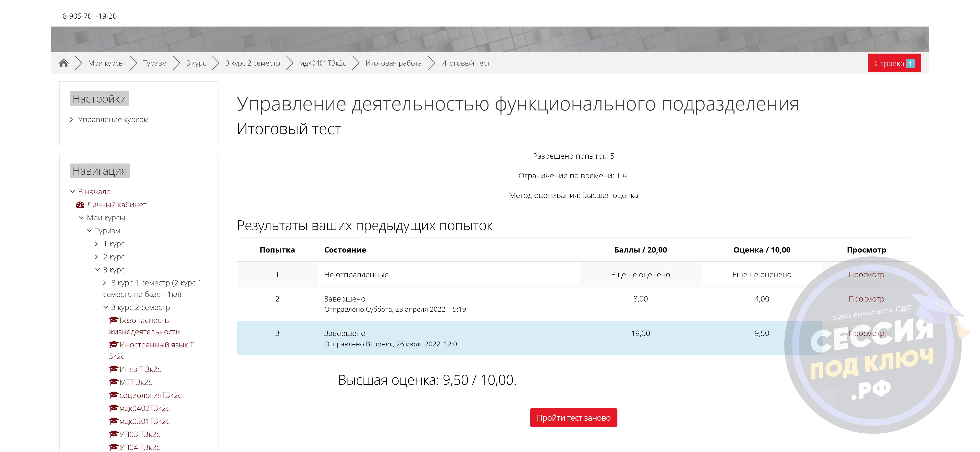Open Итоговая работа breadcrumb item

click(393, 63)
